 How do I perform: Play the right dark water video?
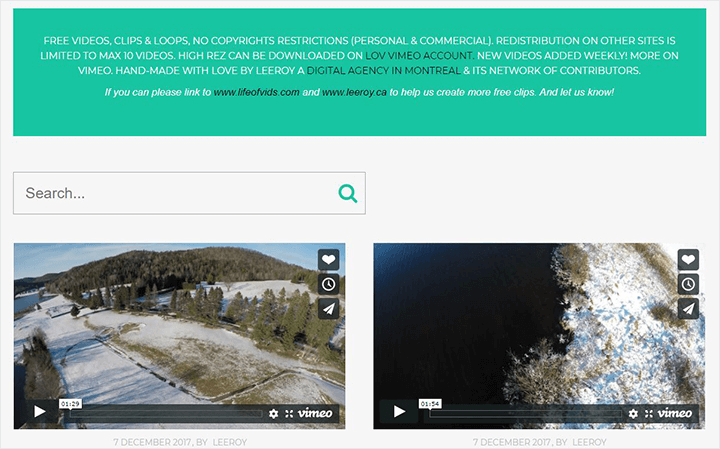coord(399,411)
